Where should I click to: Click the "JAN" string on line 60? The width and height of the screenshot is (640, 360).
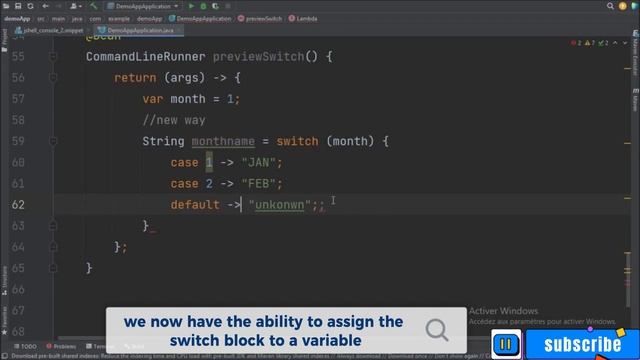click(259, 163)
